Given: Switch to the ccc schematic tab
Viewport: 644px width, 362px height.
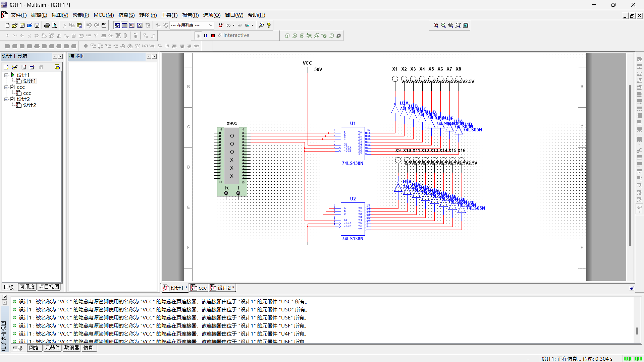Looking at the screenshot, I should (x=199, y=288).
